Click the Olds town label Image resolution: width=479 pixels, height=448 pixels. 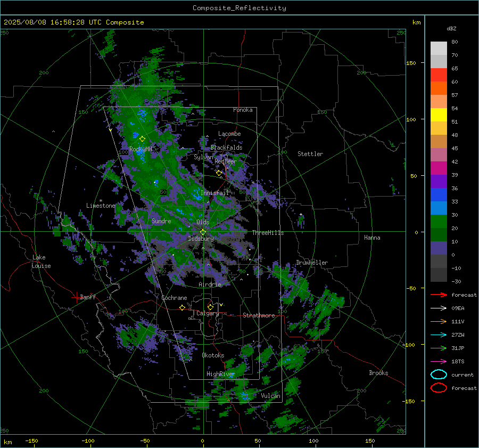(x=203, y=222)
